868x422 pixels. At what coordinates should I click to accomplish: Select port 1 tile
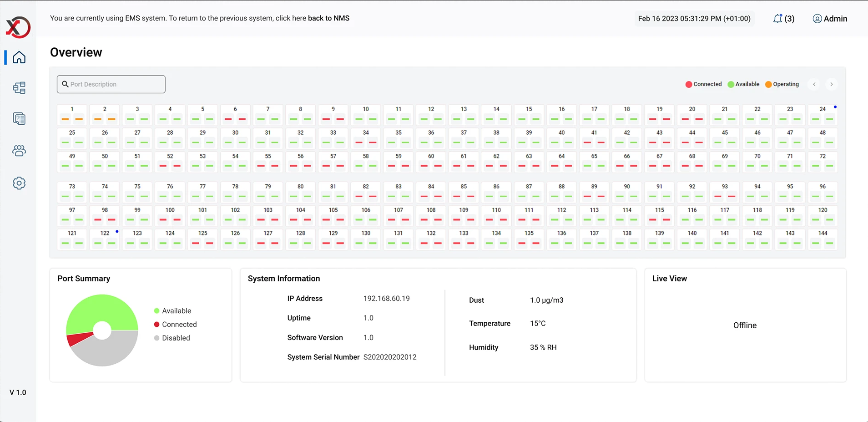click(72, 114)
